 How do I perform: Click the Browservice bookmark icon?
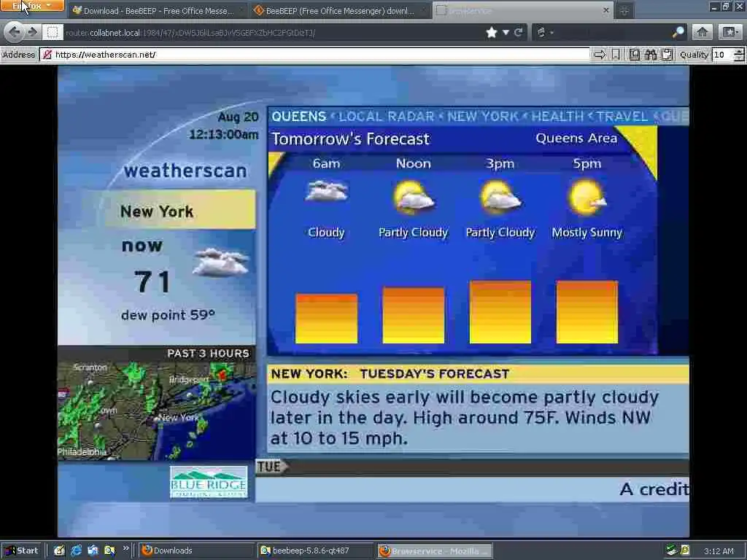[616, 55]
